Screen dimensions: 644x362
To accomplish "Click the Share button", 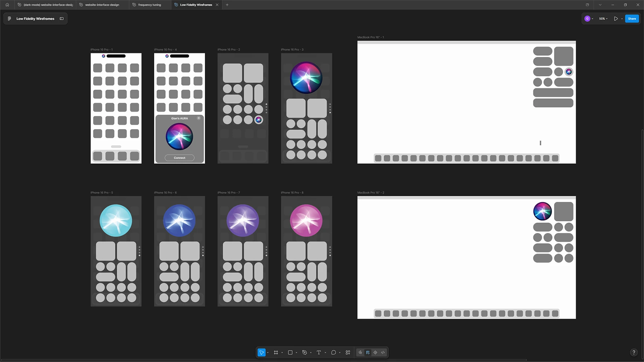I will 632,19.
